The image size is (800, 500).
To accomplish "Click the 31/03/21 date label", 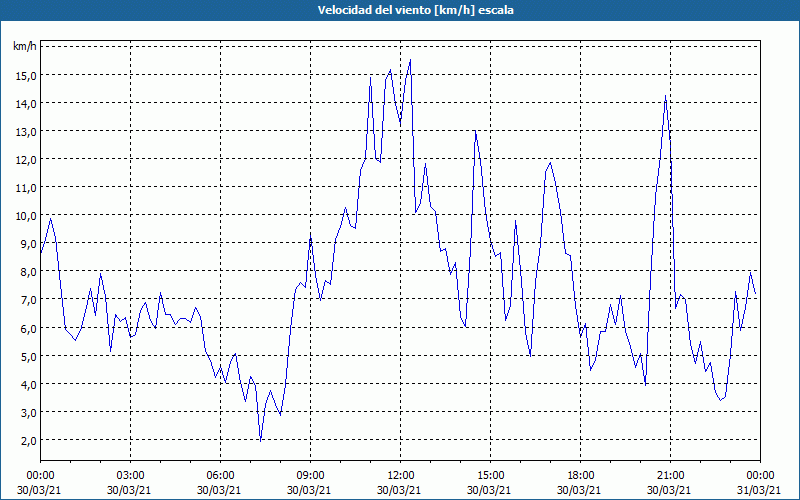I will click(759, 490).
